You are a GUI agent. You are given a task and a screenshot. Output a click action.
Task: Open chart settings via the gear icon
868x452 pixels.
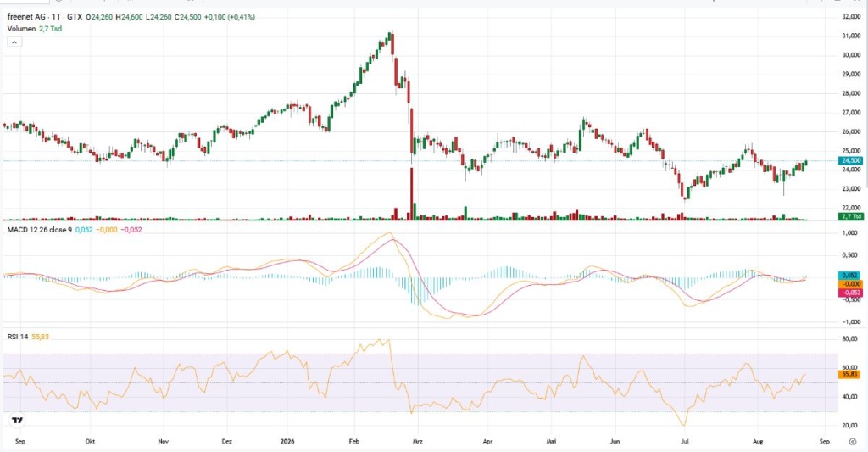click(853, 442)
